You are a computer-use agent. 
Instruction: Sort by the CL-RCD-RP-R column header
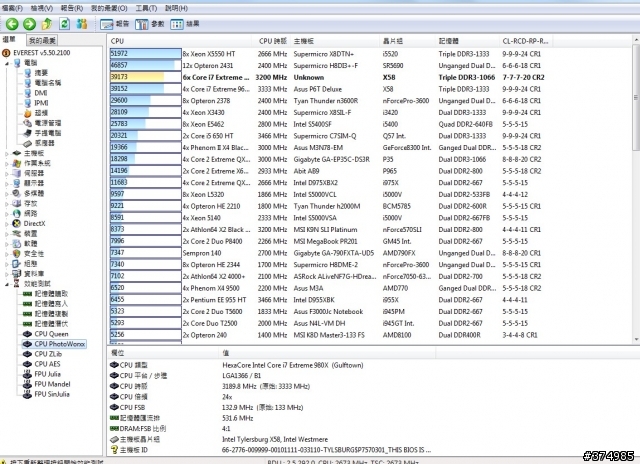coord(526,41)
